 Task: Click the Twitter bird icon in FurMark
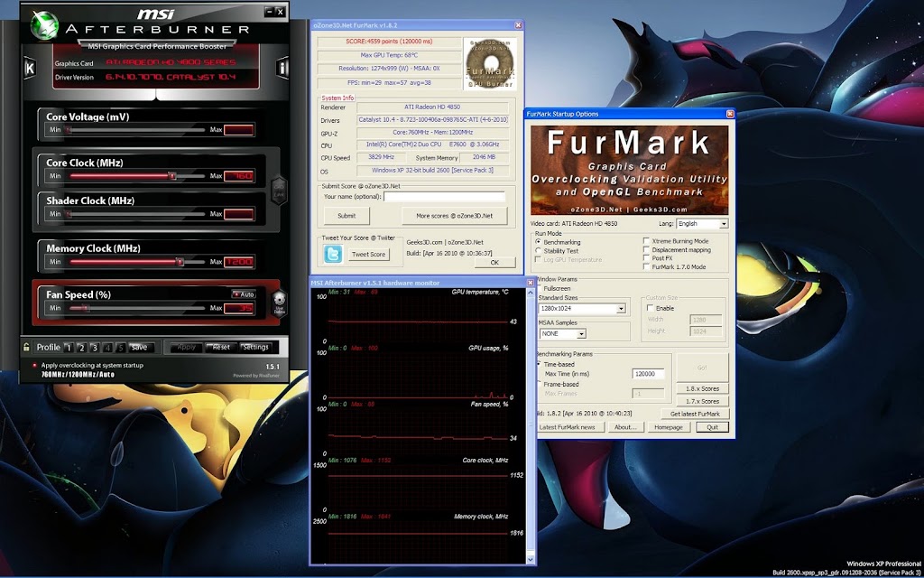334,254
